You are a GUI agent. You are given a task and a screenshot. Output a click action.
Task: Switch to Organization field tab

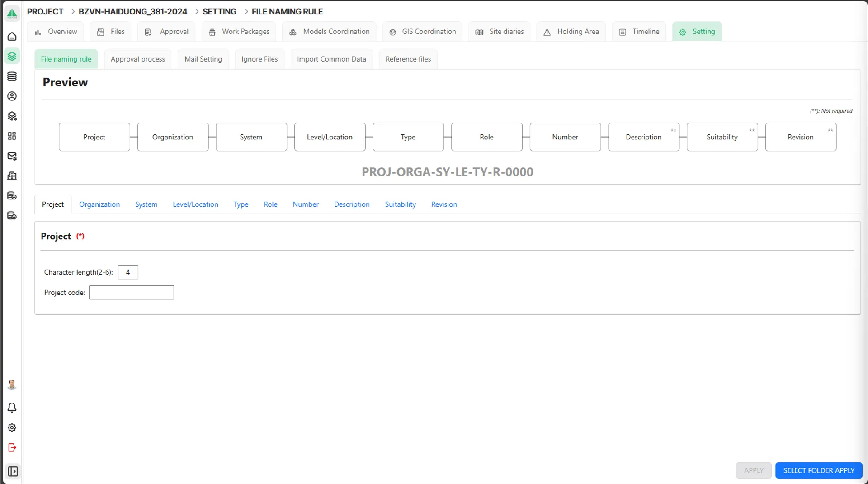pos(99,204)
